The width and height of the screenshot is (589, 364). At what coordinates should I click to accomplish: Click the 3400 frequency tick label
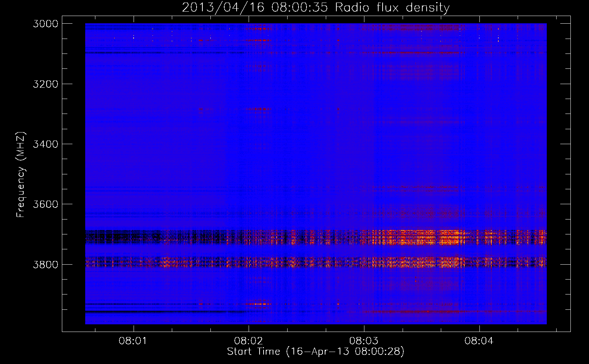click(46, 144)
